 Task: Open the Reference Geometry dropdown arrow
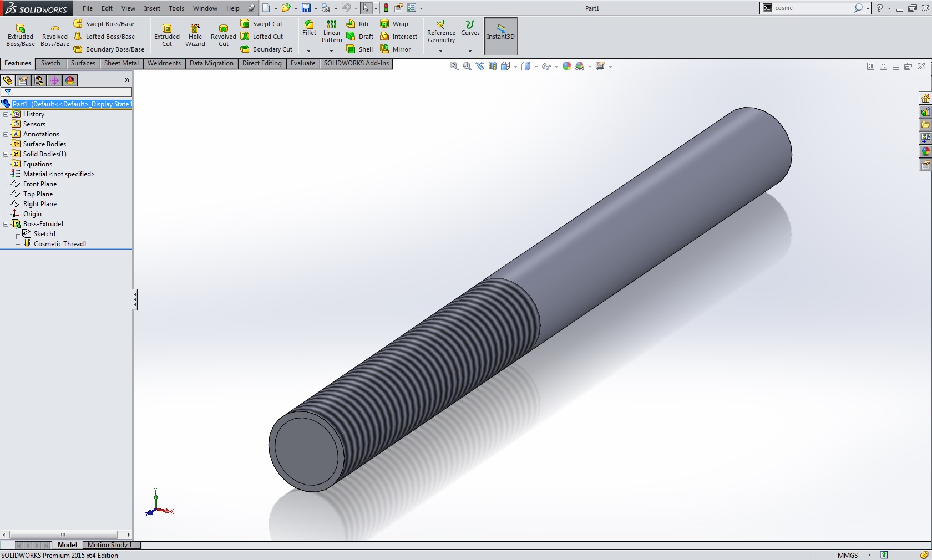point(441,51)
